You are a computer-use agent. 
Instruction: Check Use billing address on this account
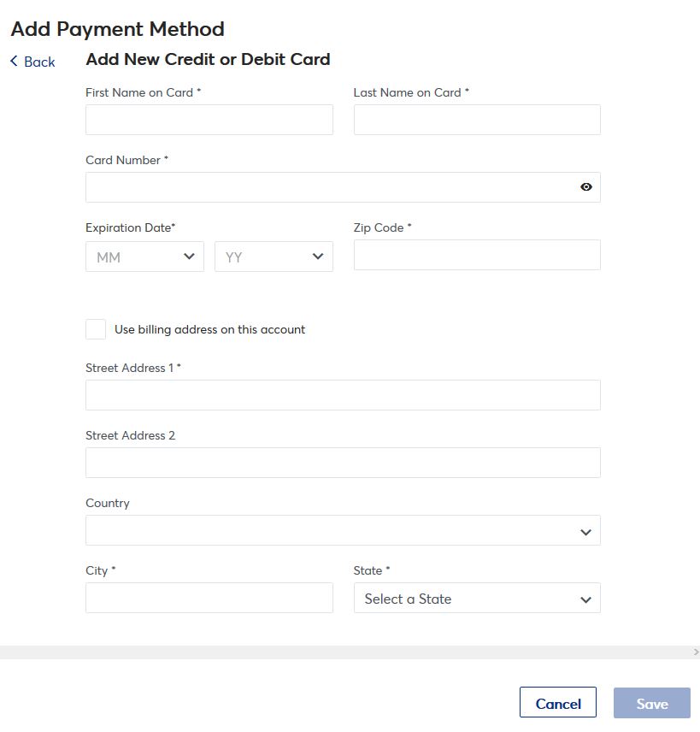coord(96,329)
